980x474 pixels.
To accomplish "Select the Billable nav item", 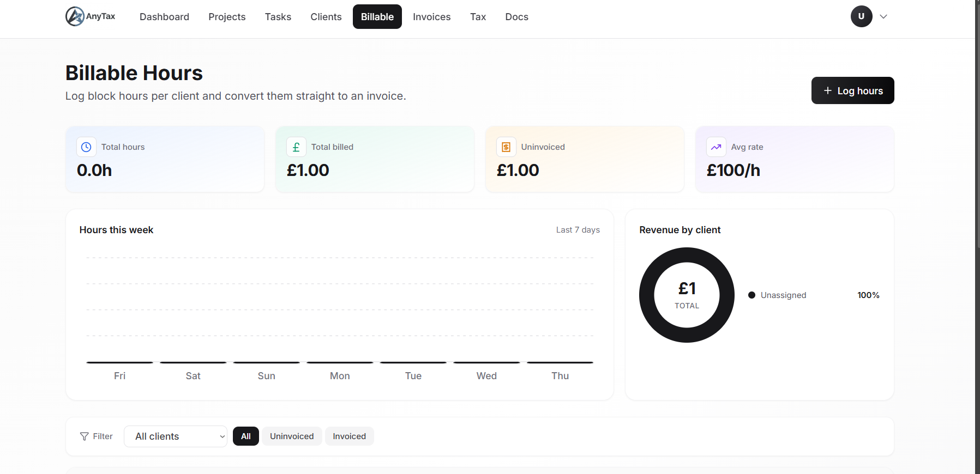I will [377, 17].
